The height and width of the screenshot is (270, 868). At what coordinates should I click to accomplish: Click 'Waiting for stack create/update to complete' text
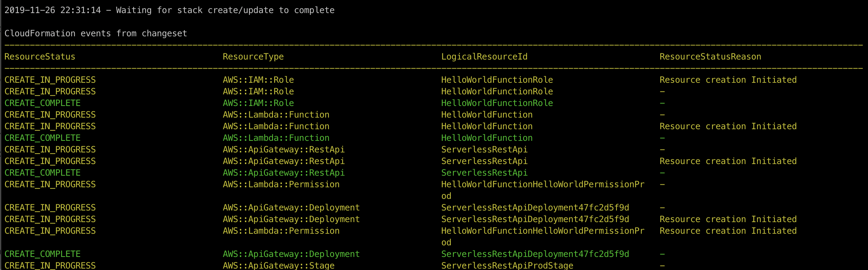coord(225,10)
